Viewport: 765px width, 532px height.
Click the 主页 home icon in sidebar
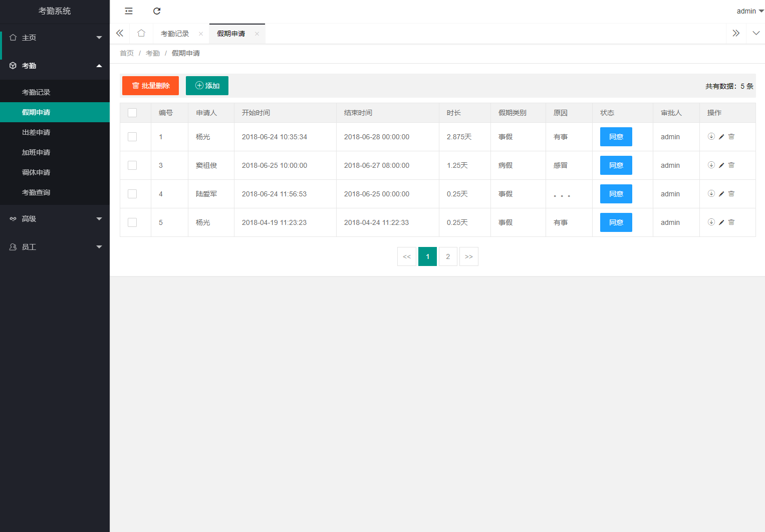[13, 38]
